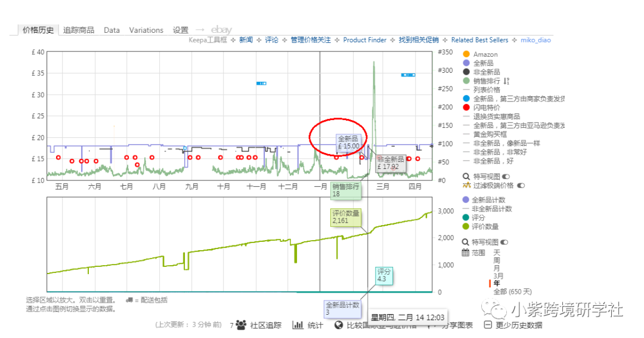Toggle the 全新品 purple legend dot
Screen dimensions: 644x338
pyautogui.click(x=466, y=63)
